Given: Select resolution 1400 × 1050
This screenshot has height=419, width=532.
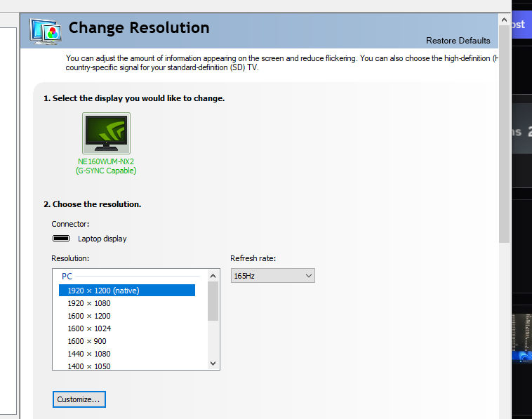Looking at the screenshot, I should tap(89, 366).
